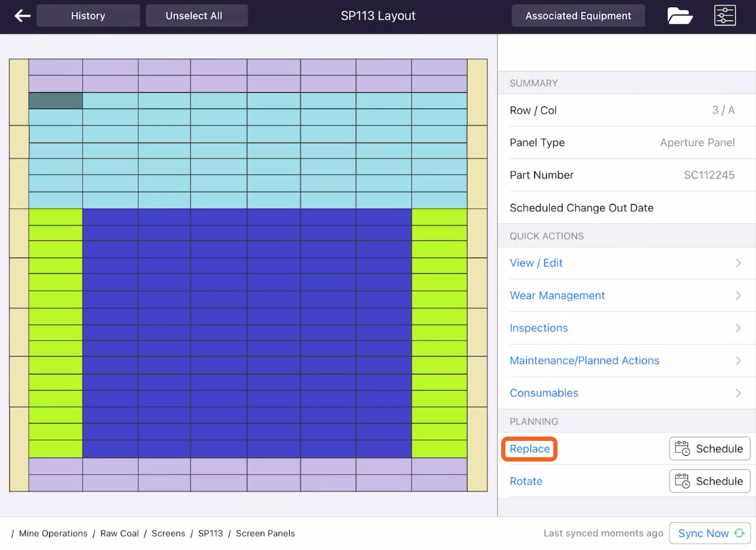This screenshot has width=756, height=550.
Task: Select the dark highlighted panel in the grid
Action: [55, 101]
